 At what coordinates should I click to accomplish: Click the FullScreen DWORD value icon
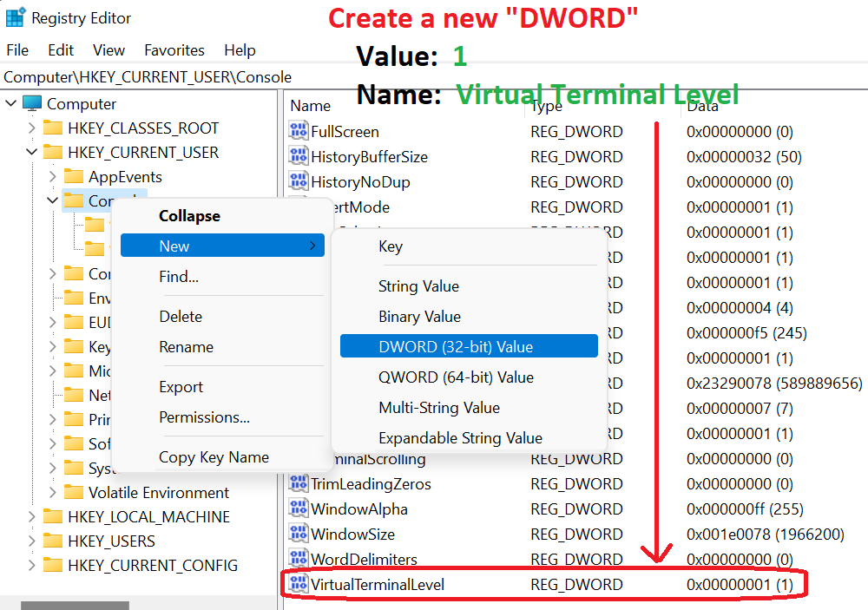click(x=299, y=131)
